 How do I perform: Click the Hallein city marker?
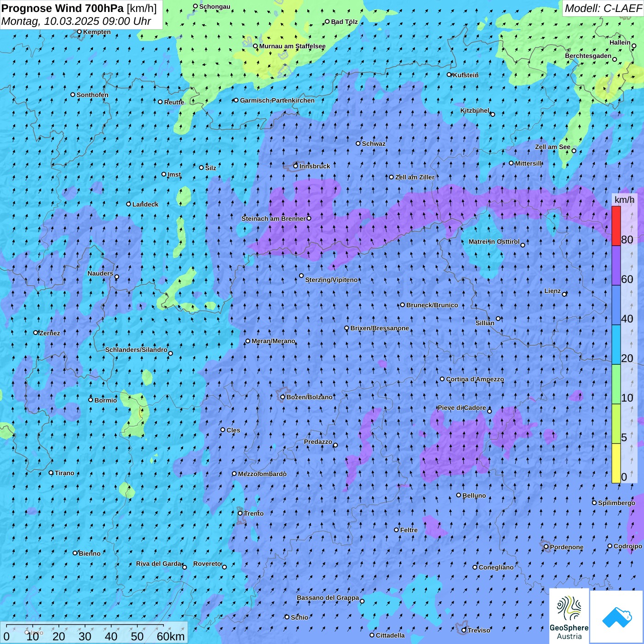634,46
